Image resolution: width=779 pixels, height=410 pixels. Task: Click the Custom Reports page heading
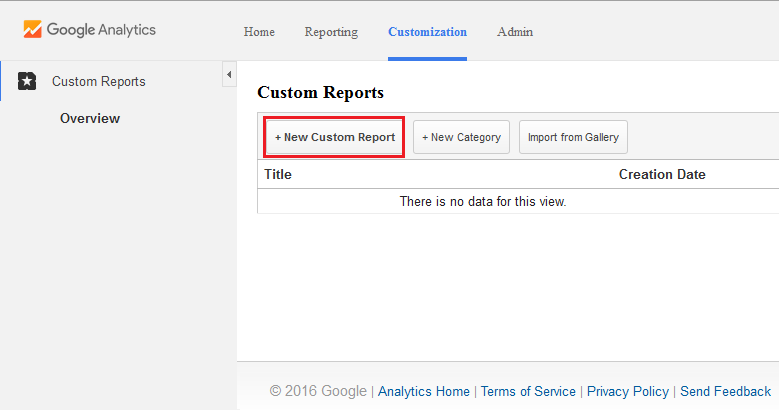point(320,92)
